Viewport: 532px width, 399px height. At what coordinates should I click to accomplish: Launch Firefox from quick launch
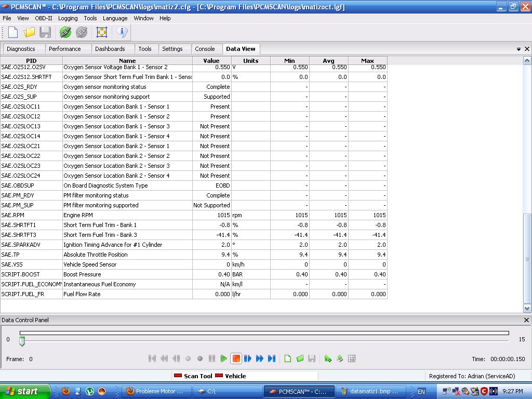[x=66, y=391]
